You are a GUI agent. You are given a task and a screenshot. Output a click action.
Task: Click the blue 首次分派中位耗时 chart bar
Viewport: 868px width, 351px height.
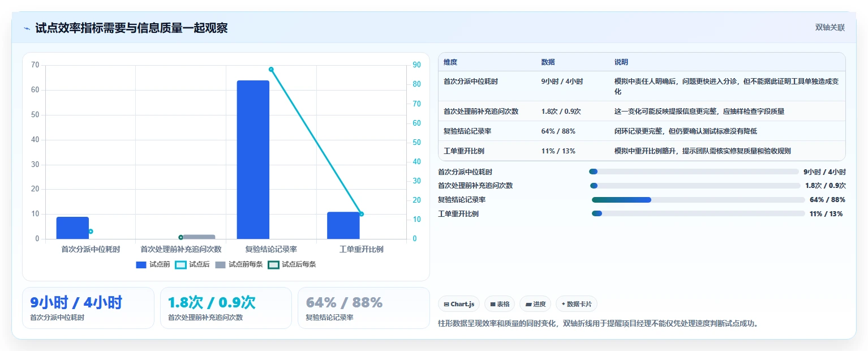point(72,228)
